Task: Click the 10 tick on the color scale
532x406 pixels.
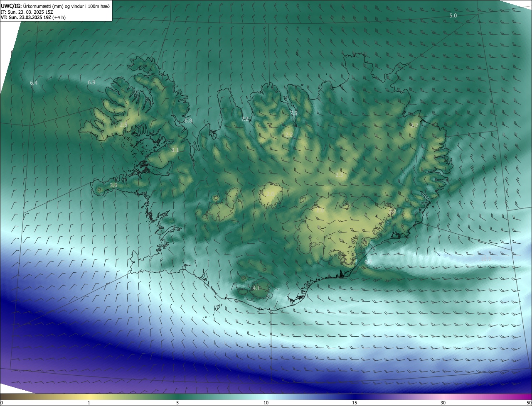Action: (266, 403)
